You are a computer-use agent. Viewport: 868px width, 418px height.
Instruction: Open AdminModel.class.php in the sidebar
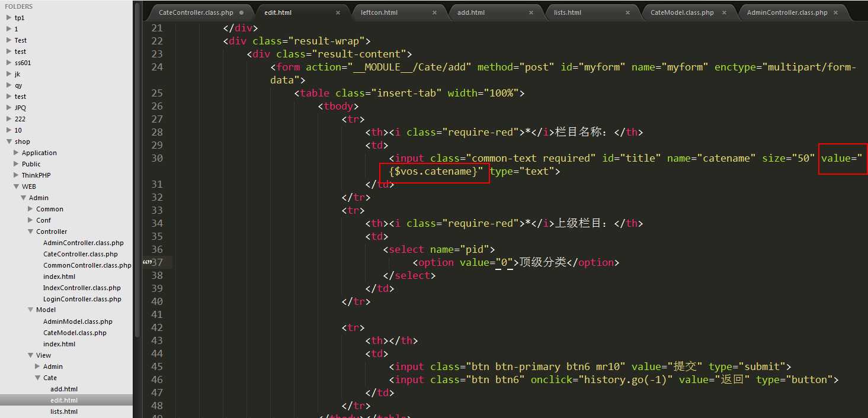click(78, 321)
